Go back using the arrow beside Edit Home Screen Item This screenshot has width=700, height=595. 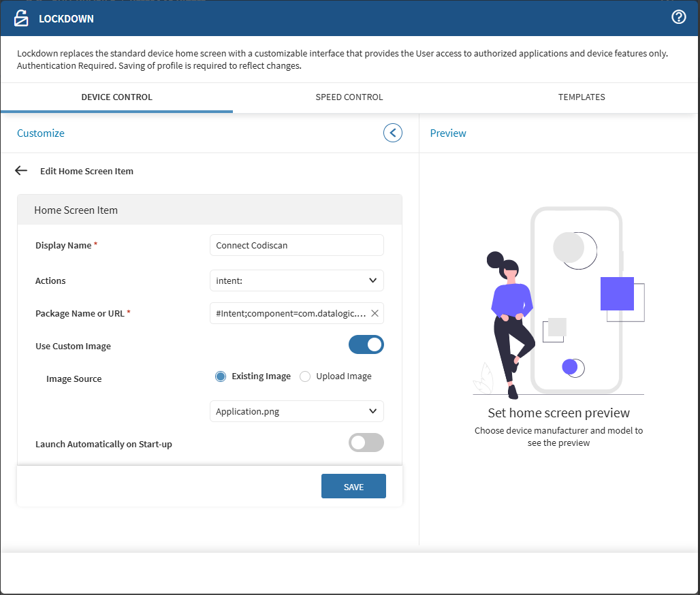tap(21, 171)
